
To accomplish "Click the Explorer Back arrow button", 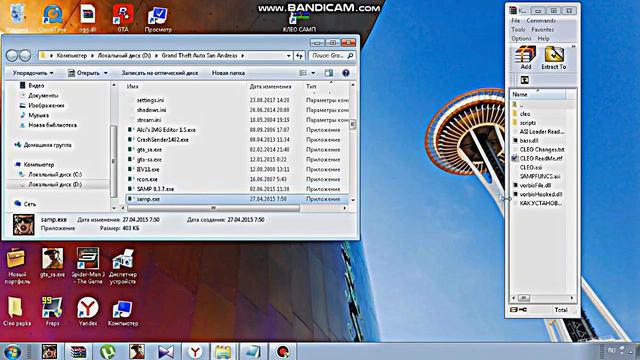I will tap(12, 56).
